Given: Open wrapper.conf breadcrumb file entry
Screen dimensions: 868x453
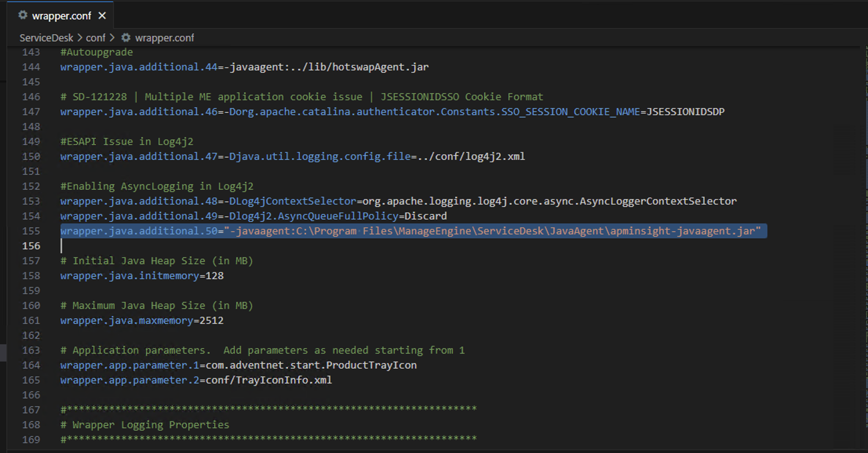Looking at the screenshot, I should [164, 38].
